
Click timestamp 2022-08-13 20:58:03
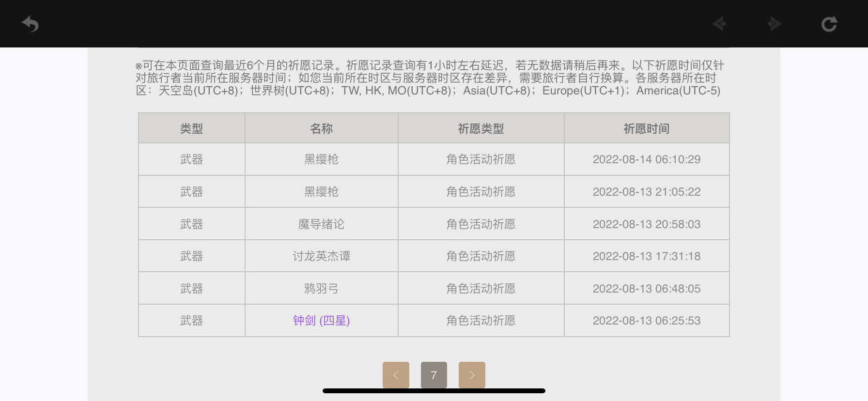pyautogui.click(x=647, y=224)
